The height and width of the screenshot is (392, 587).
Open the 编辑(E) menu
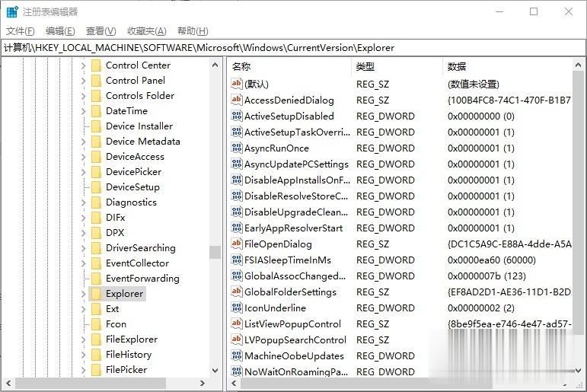[x=60, y=31]
